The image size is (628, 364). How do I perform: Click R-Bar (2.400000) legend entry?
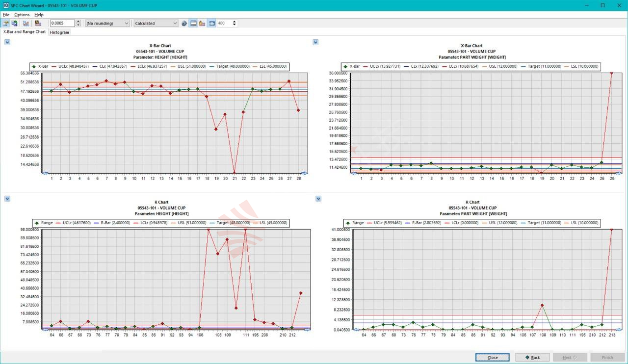(111, 223)
